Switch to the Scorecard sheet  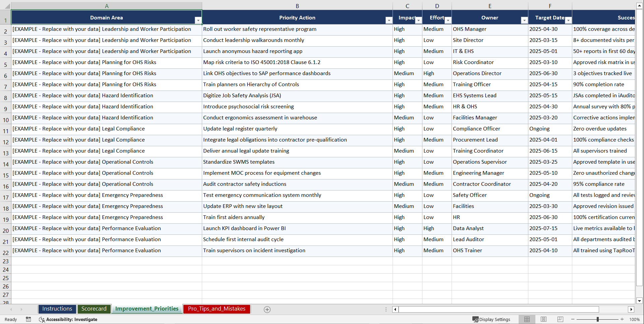point(94,309)
